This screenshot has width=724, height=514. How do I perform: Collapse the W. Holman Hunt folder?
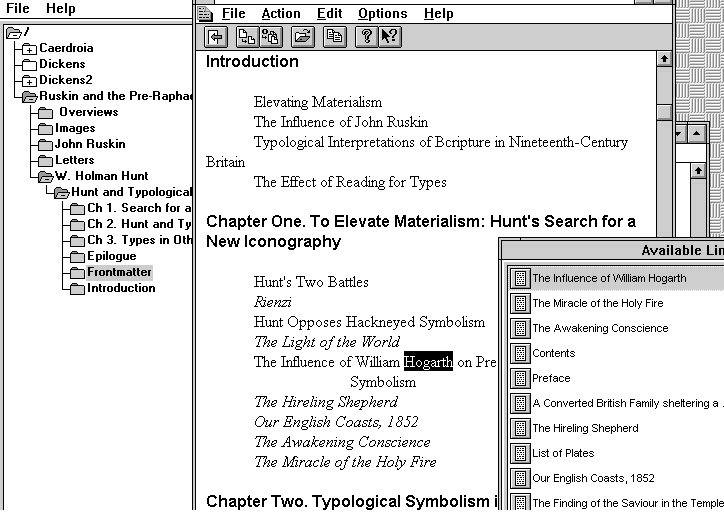tap(45, 176)
